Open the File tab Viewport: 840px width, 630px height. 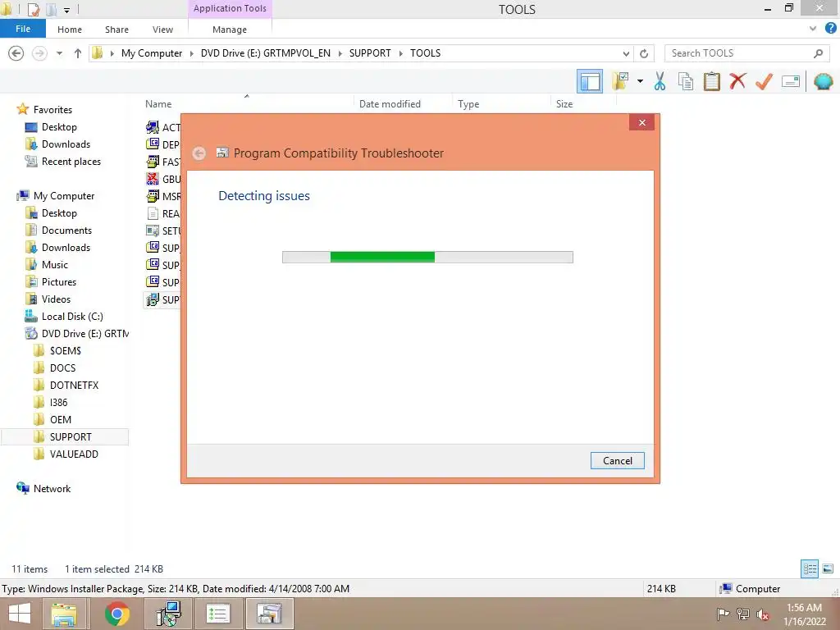click(23, 29)
